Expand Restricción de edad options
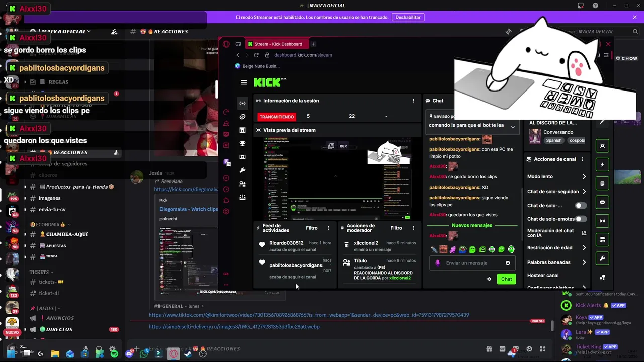Viewport: 644px width, 362px height. pyautogui.click(x=584, y=248)
